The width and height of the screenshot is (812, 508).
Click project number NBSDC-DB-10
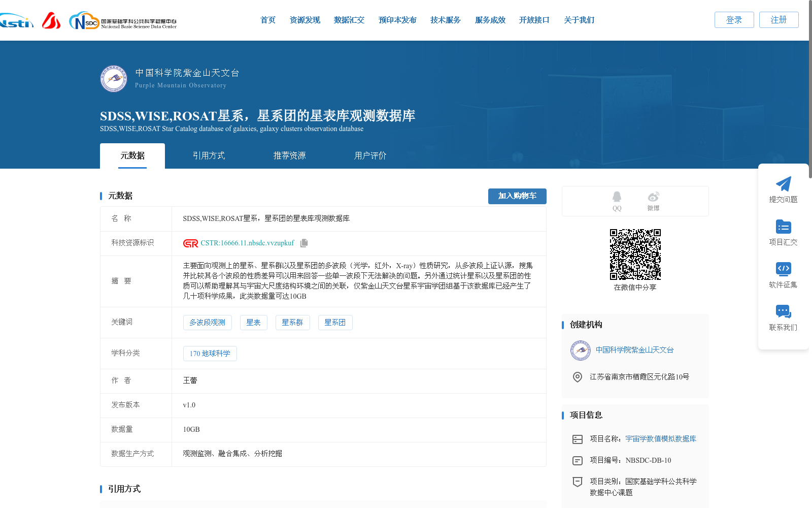click(648, 461)
